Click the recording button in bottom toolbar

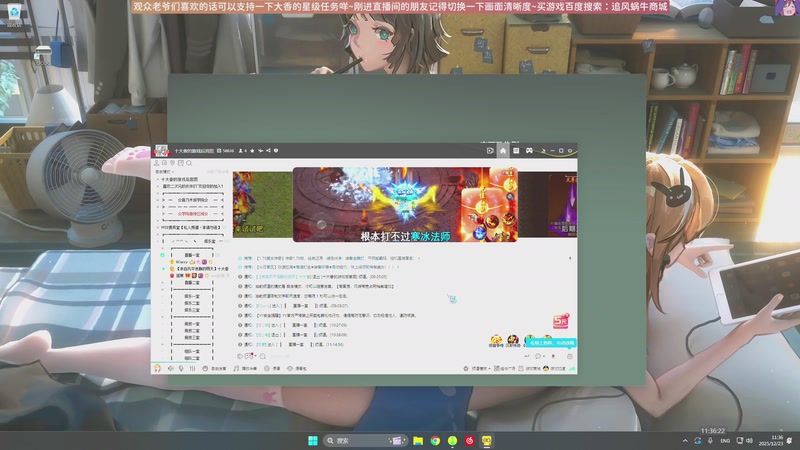click(x=272, y=368)
